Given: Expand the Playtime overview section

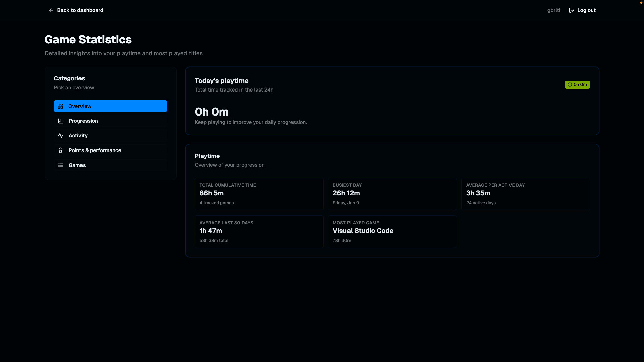Looking at the screenshot, I should [x=392, y=200].
